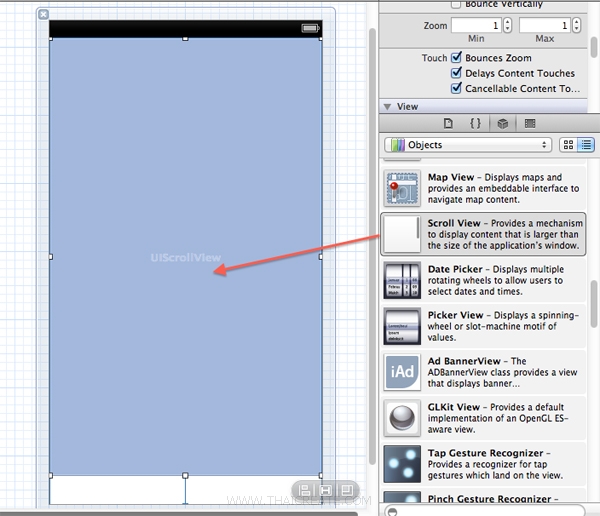600x516 pixels.
Task: Select the Scroll View object icon
Action: [x=402, y=234]
